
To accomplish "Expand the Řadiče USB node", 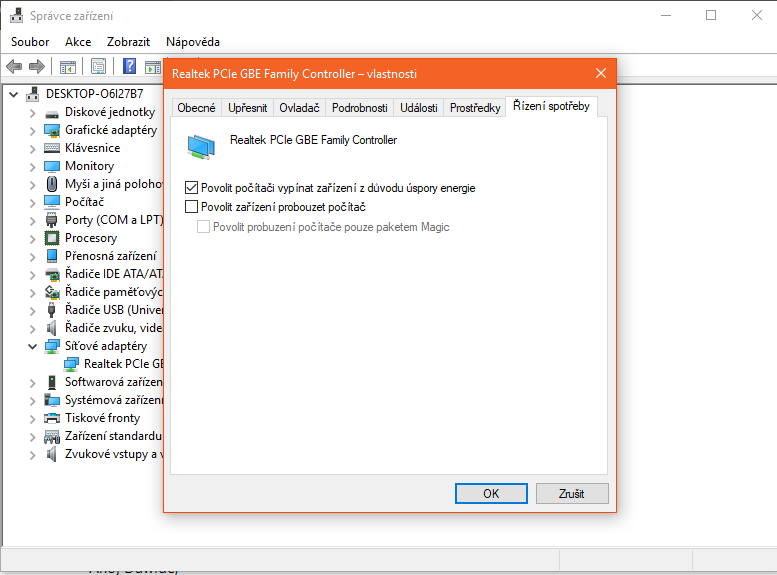I will (32, 311).
